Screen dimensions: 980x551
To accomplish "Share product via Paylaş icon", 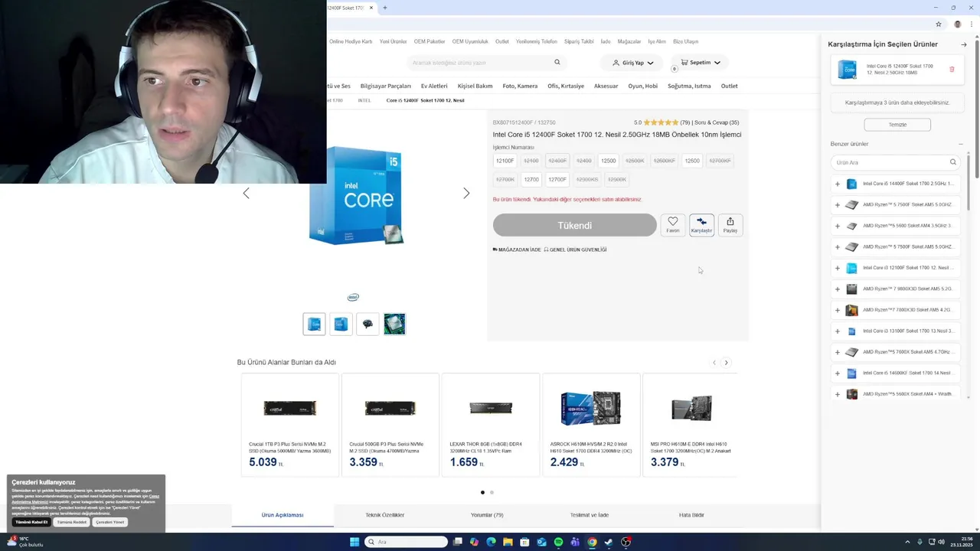I will pos(730,225).
